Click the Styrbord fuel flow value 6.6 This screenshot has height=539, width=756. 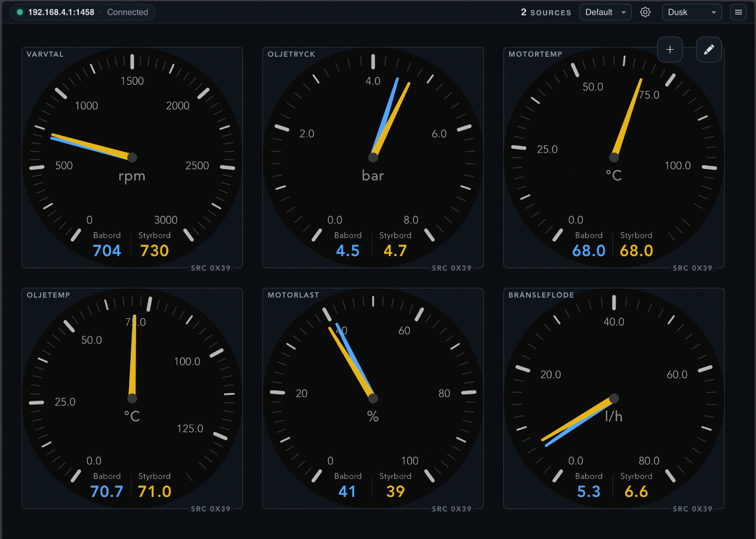636,491
